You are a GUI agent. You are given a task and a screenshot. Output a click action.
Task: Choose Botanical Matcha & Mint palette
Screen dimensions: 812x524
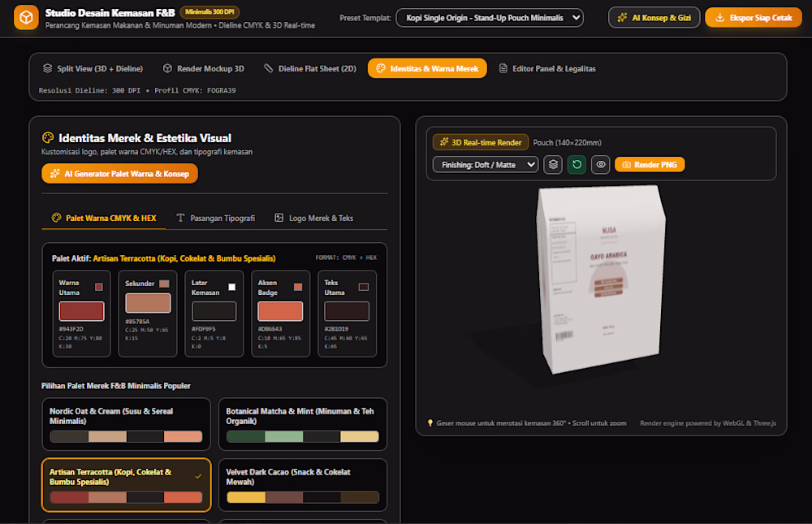[302, 424]
